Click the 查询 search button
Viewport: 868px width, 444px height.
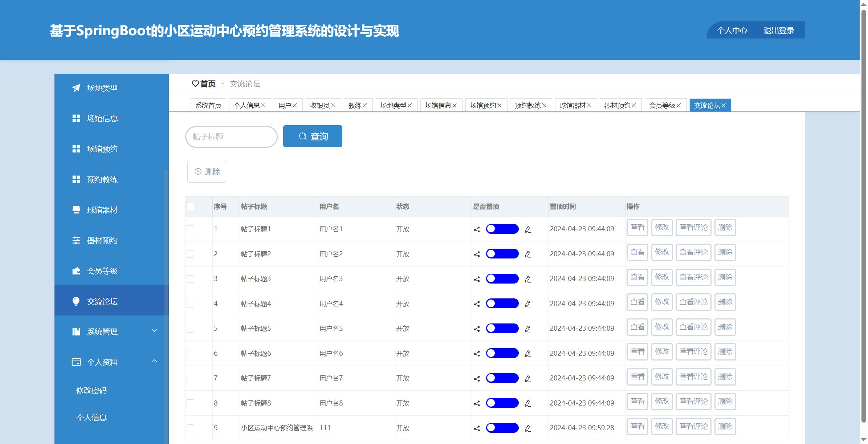(x=313, y=136)
